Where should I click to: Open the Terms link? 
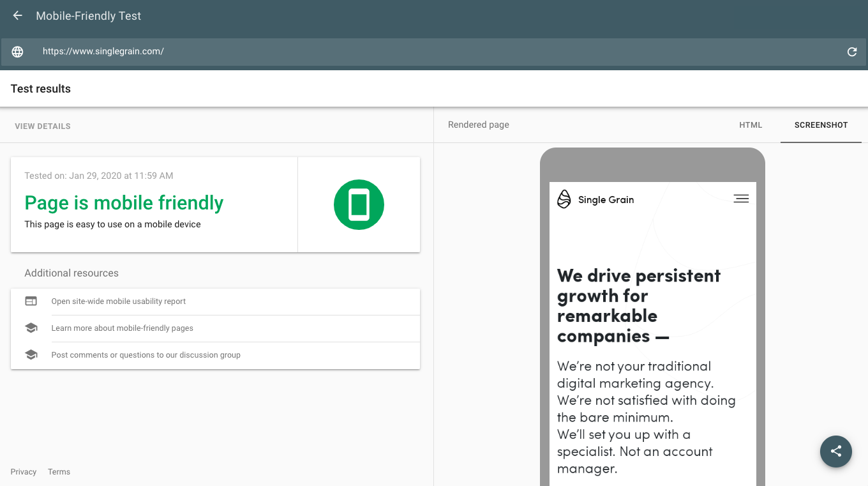tap(59, 472)
